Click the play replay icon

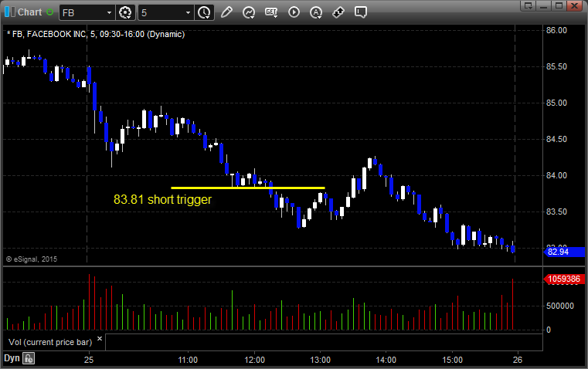click(294, 12)
